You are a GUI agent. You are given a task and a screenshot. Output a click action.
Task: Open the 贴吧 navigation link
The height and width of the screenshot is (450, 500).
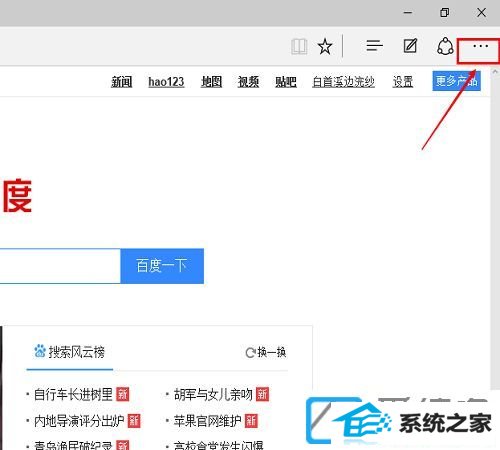click(x=286, y=82)
